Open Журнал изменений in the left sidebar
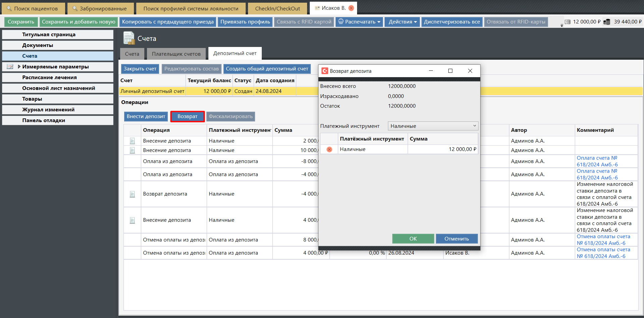Screen dimensions: 644x318 click(48, 110)
